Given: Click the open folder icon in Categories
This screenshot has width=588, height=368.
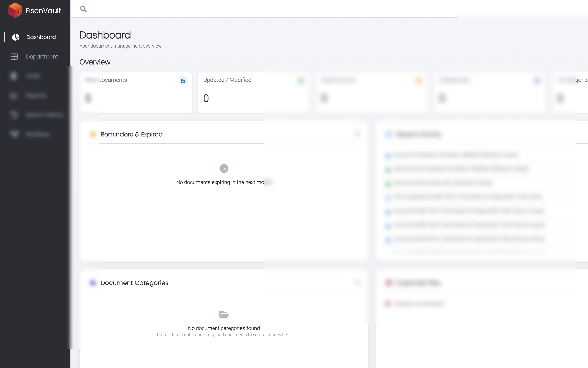Looking at the screenshot, I should tap(224, 314).
